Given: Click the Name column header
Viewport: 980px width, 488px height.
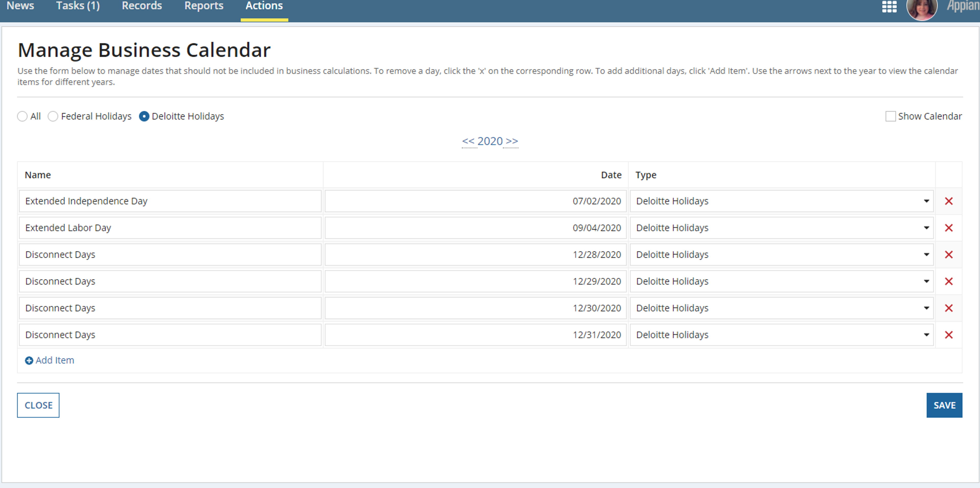Looking at the screenshot, I should point(38,175).
